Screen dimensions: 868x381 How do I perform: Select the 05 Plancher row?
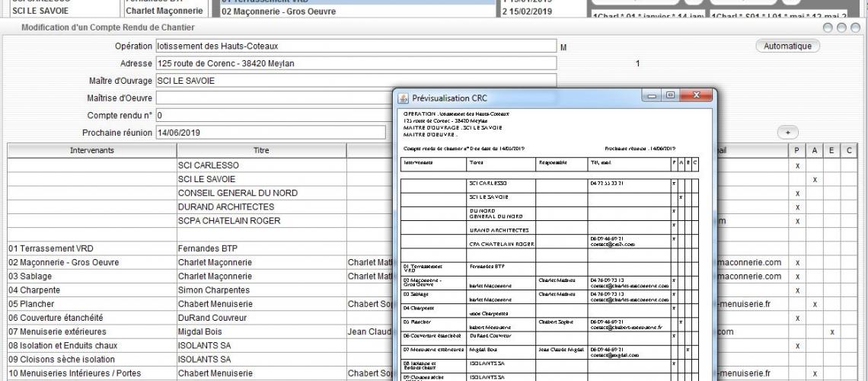[x=92, y=304]
